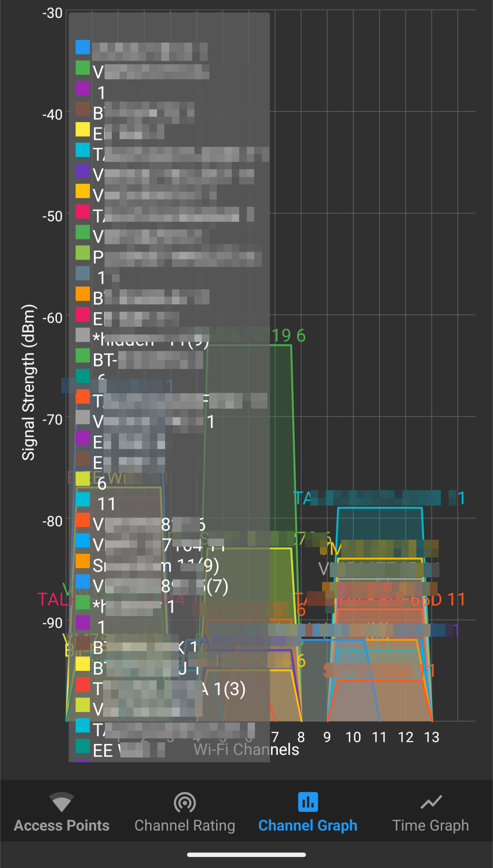Tap the cyan channel 11 signal curve top
This screenshot has width=493, height=868.
[380, 508]
